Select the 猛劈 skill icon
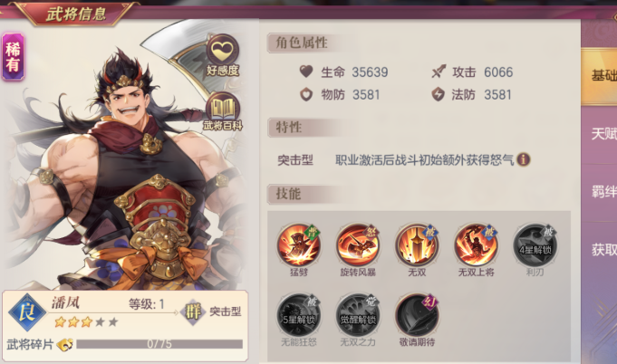 tap(299, 244)
